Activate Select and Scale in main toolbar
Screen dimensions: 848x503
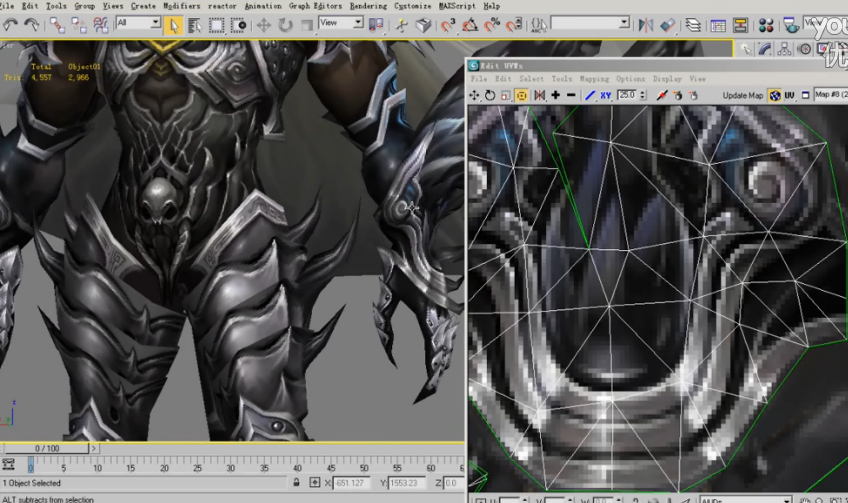[x=307, y=25]
